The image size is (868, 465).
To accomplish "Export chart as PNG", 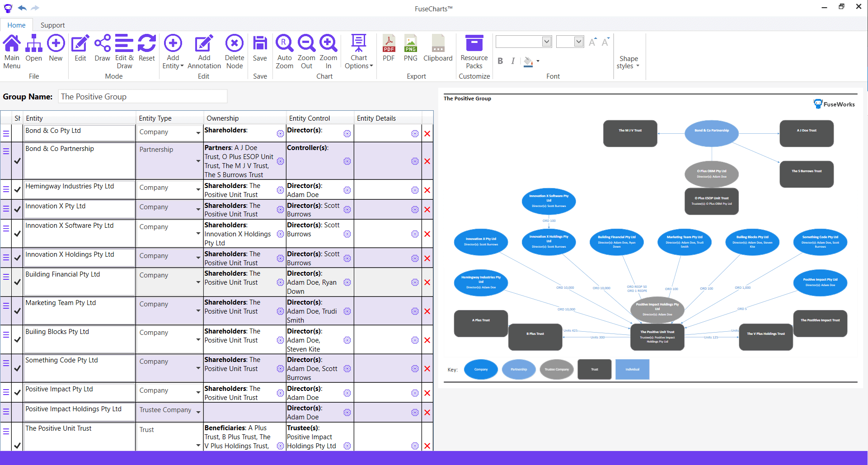I will [411, 48].
